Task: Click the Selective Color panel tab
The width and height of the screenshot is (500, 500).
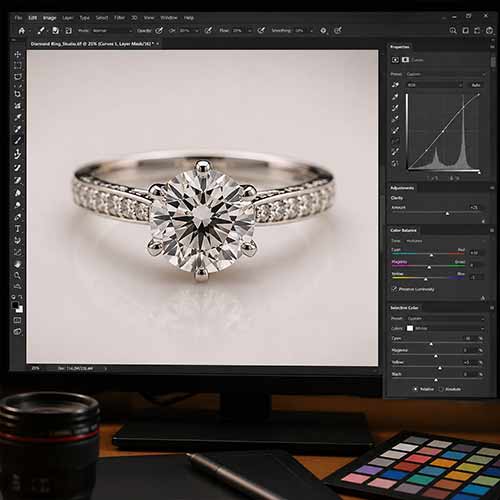Action: point(404,308)
